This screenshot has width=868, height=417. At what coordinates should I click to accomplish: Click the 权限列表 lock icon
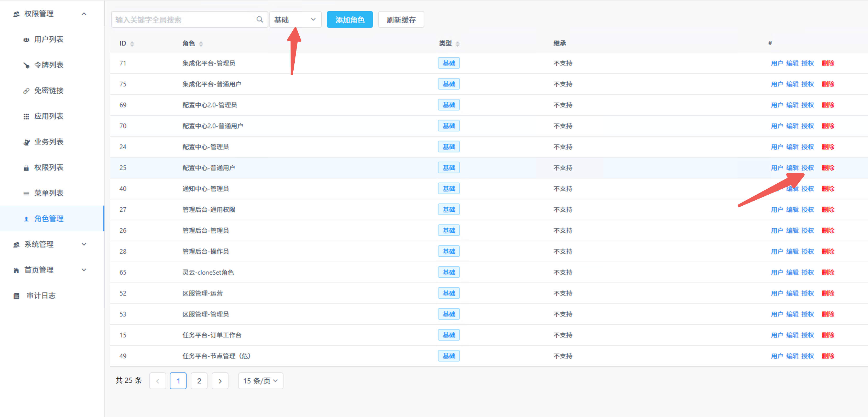26,168
